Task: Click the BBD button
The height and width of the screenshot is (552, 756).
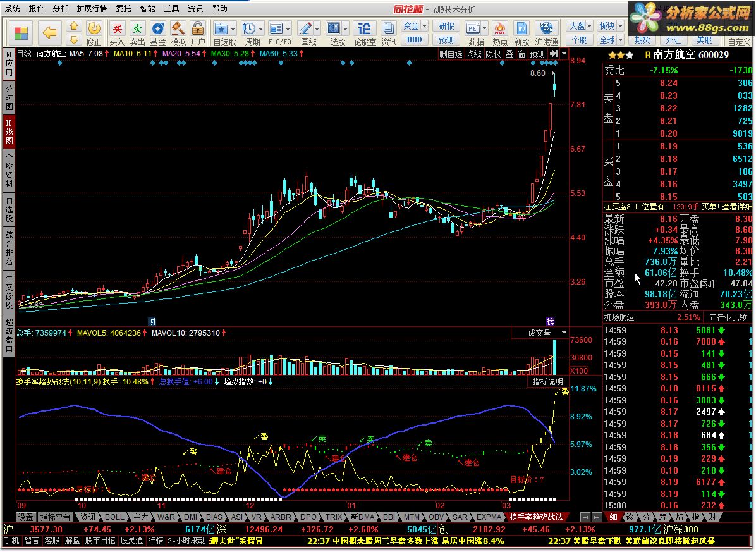Action: click(415, 40)
